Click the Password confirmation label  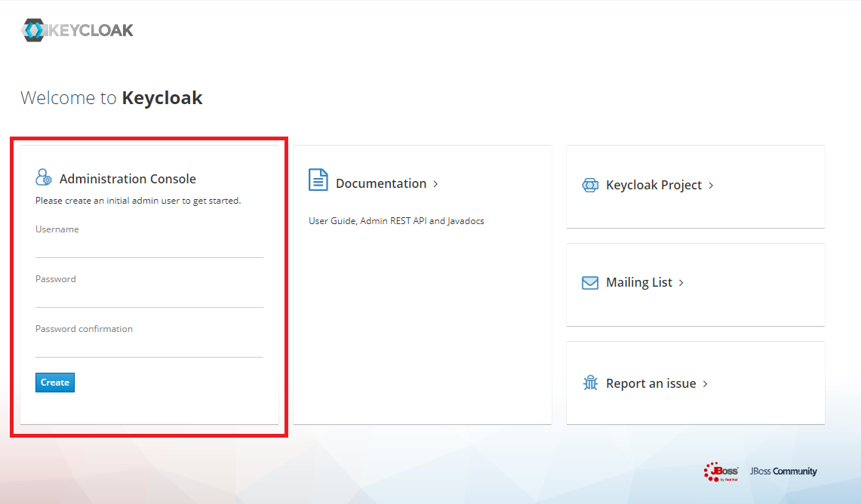click(x=84, y=329)
